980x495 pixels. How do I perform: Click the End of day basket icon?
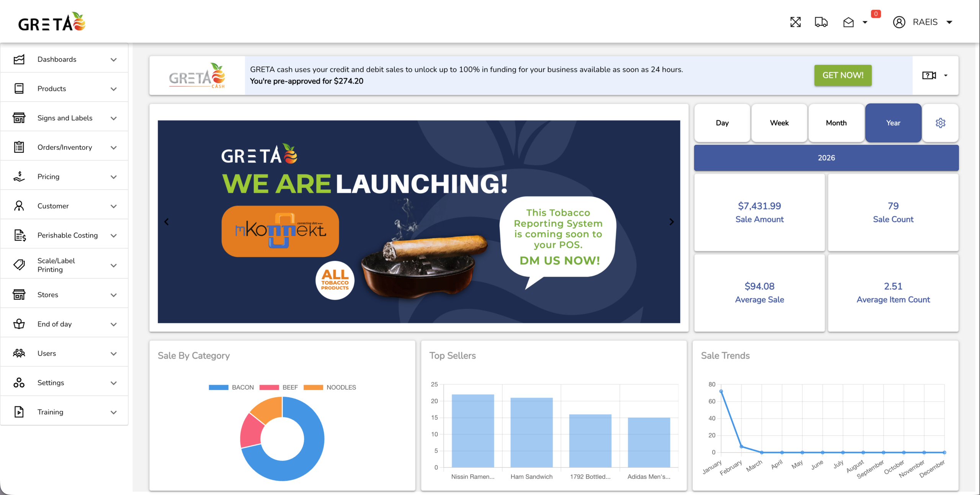click(19, 324)
